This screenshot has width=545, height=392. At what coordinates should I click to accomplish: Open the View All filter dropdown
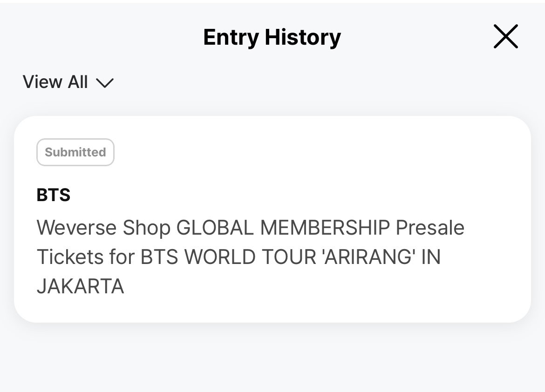point(68,82)
